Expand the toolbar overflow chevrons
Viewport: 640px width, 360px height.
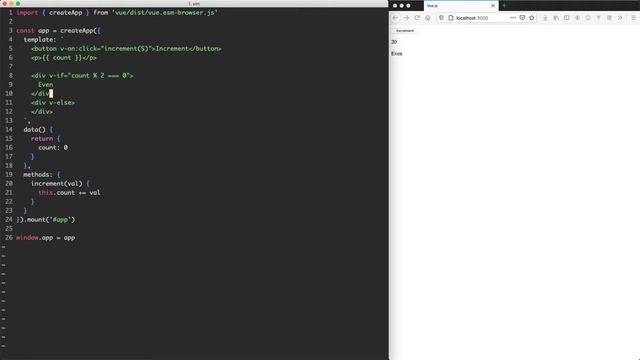[x=620, y=18]
